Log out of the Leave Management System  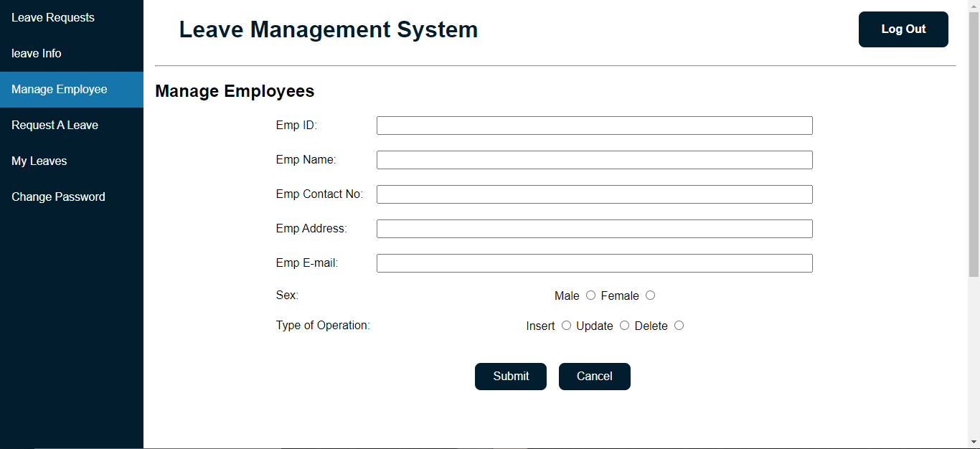pos(903,29)
